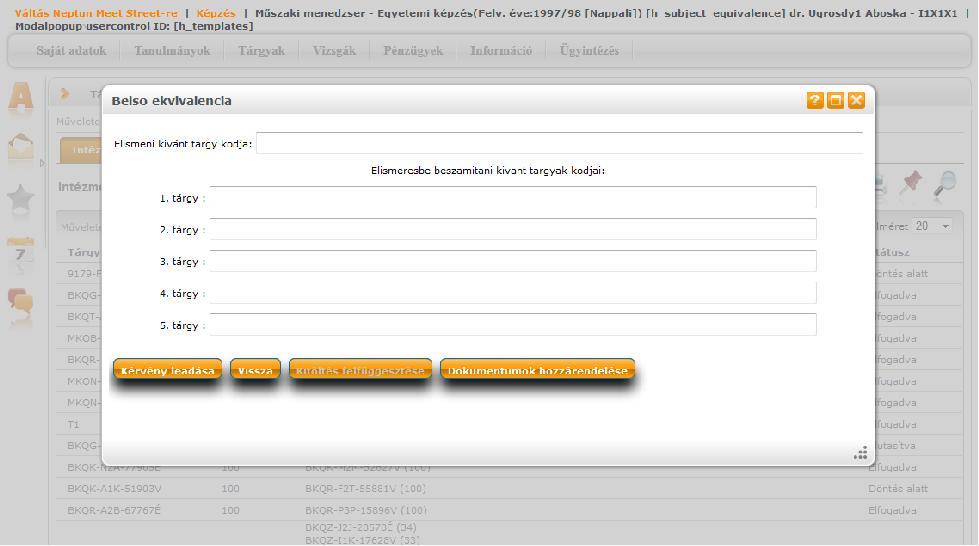Open the messages envelope sidebar icon
Viewport: 979px width, 546px height.
pyautogui.click(x=21, y=148)
